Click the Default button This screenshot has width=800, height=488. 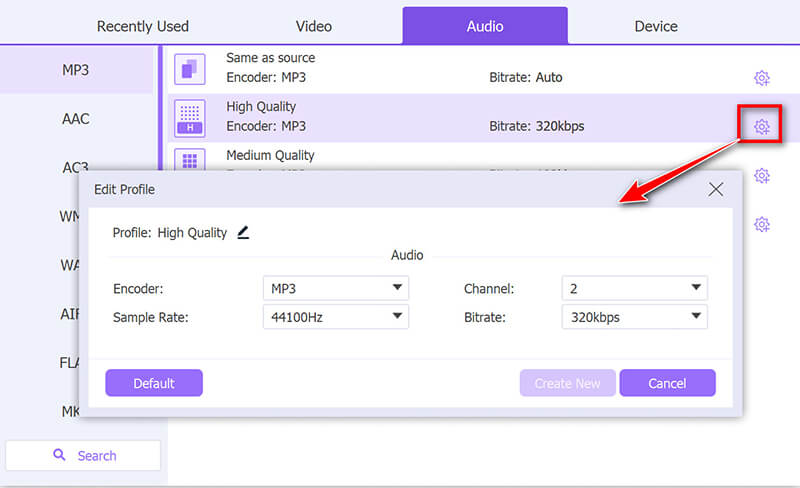[154, 383]
